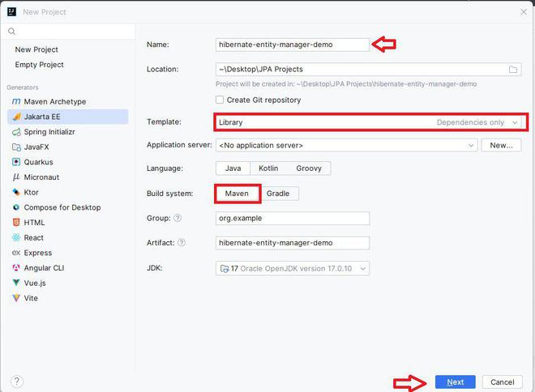Viewport: 535px width, 392px height.
Task: Select HTML in generators list
Action: coord(68,223)
